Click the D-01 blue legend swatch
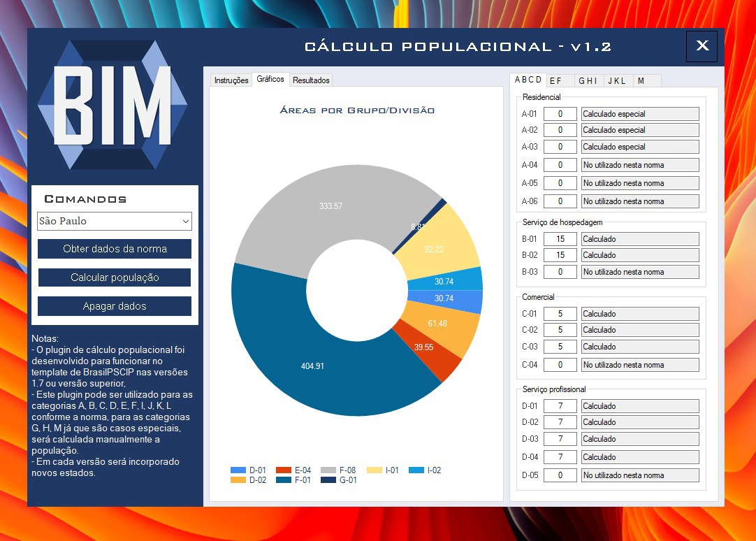 tap(238, 470)
